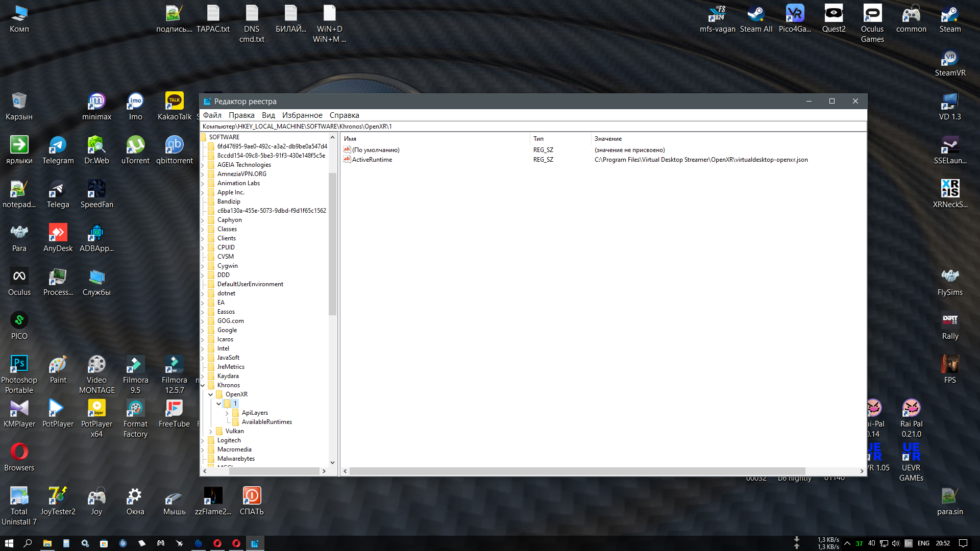
Task: Click the tree pane vertical scrollbar
Action: (332, 245)
